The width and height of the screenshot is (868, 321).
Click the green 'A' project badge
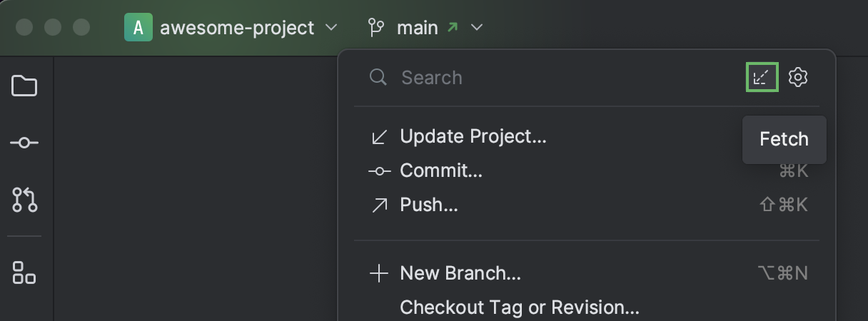point(138,28)
